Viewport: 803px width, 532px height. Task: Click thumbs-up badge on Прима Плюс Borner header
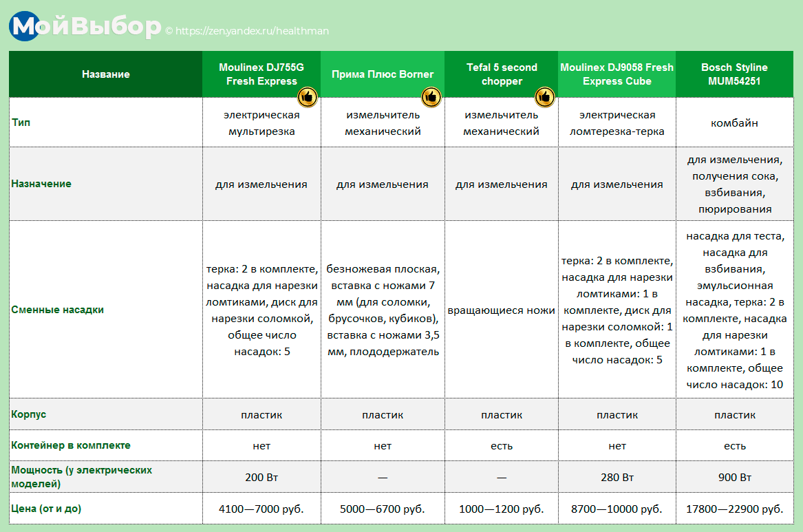tap(431, 96)
